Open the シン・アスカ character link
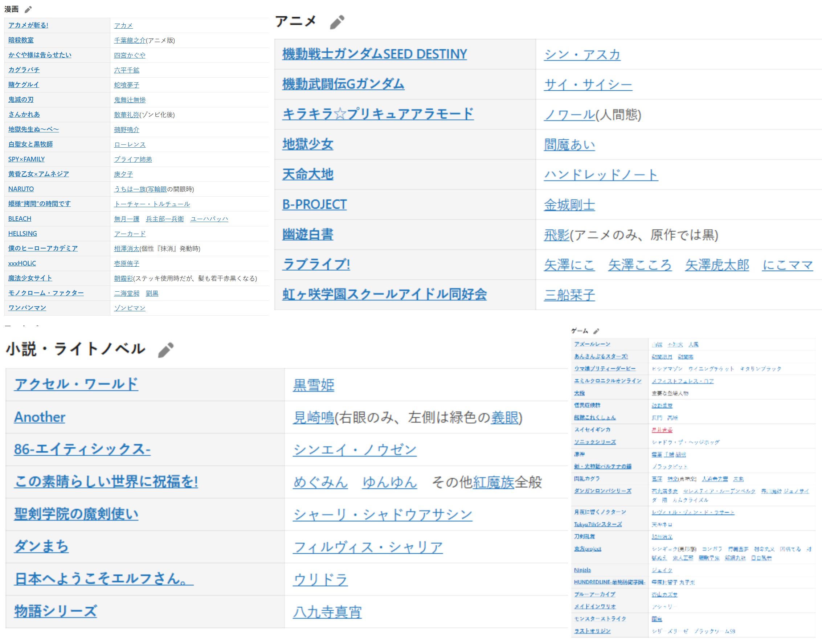The height and width of the screenshot is (644, 822). 582,55
